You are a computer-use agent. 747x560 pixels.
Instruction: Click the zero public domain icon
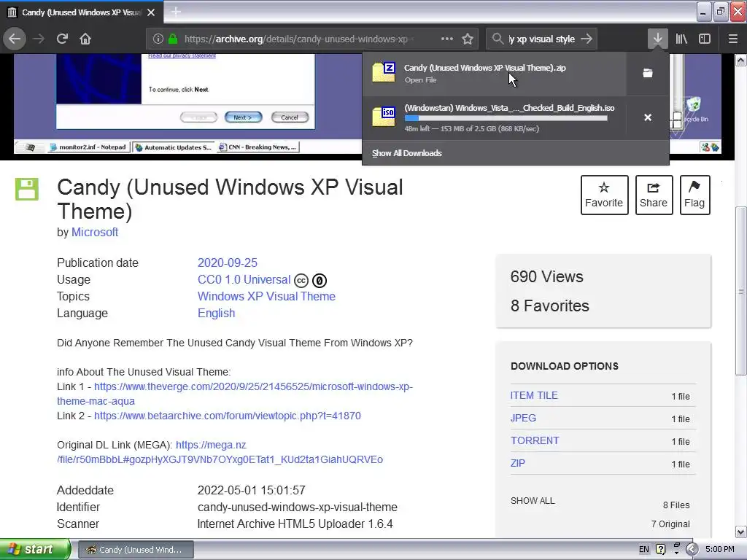pyautogui.click(x=320, y=281)
